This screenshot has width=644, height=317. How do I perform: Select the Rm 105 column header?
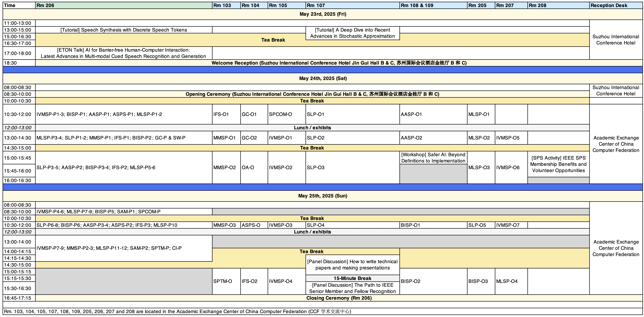[287, 5]
